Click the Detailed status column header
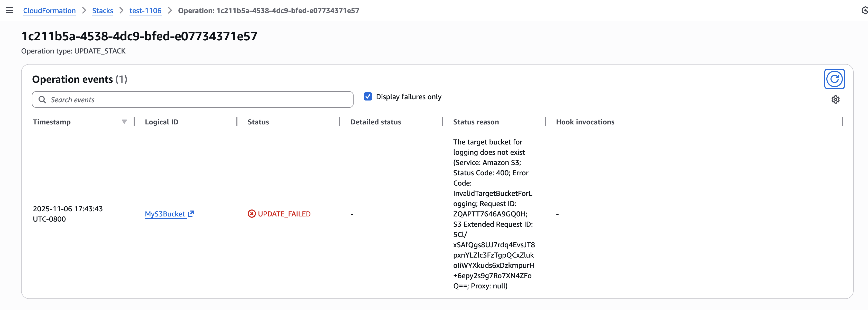Screen dimensions: 868x310 [x=375, y=122]
